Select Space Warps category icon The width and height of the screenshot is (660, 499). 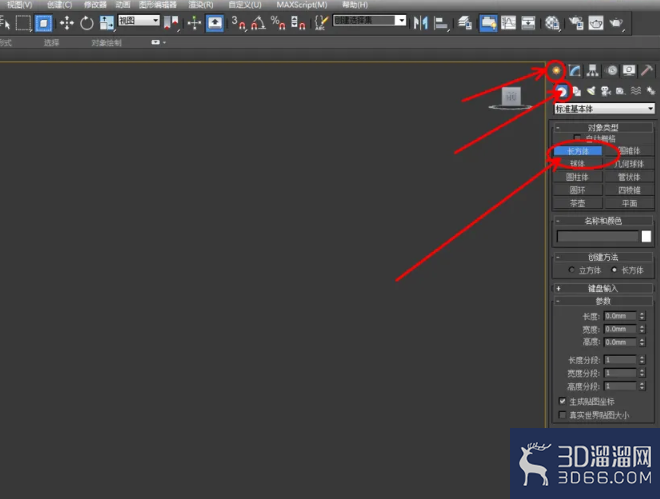click(636, 91)
